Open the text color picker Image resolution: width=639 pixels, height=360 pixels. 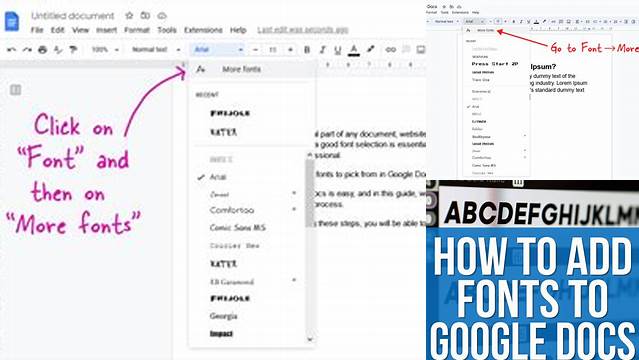354,50
